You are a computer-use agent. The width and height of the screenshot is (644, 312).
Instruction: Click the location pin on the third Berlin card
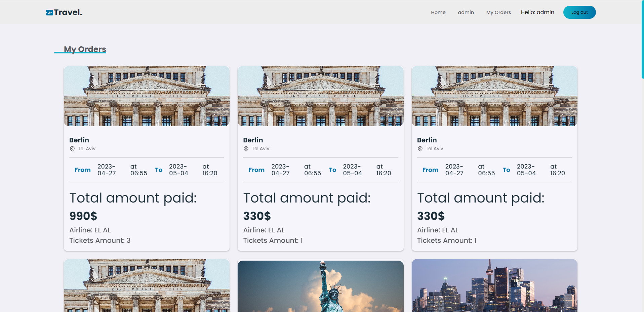[x=420, y=148]
